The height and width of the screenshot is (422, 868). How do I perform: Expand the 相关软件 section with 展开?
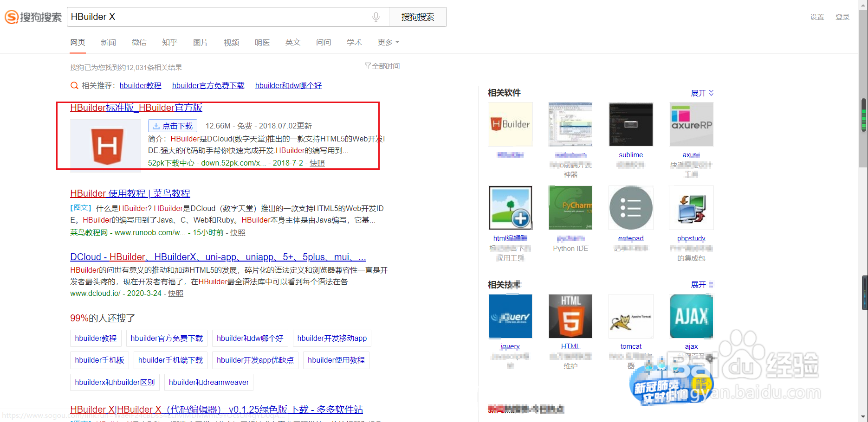click(702, 93)
